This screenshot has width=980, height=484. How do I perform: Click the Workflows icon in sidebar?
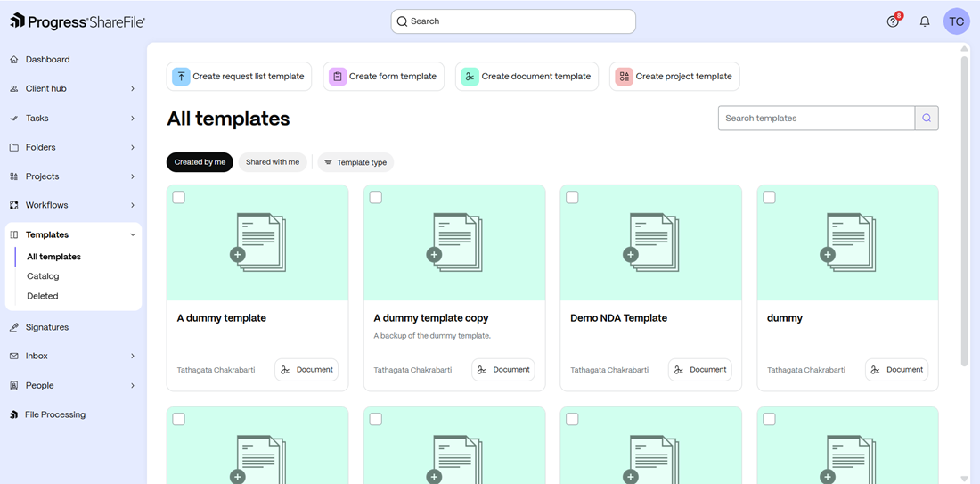pyautogui.click(x=14, y=205)
